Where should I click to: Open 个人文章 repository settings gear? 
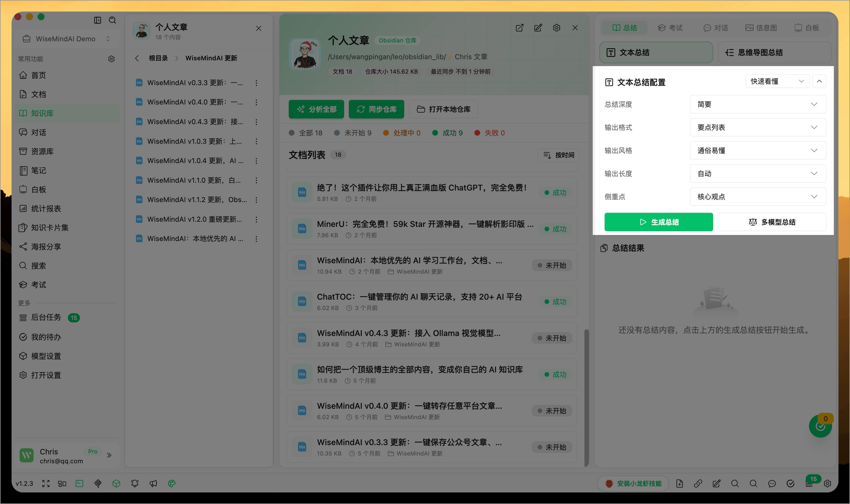557,28
